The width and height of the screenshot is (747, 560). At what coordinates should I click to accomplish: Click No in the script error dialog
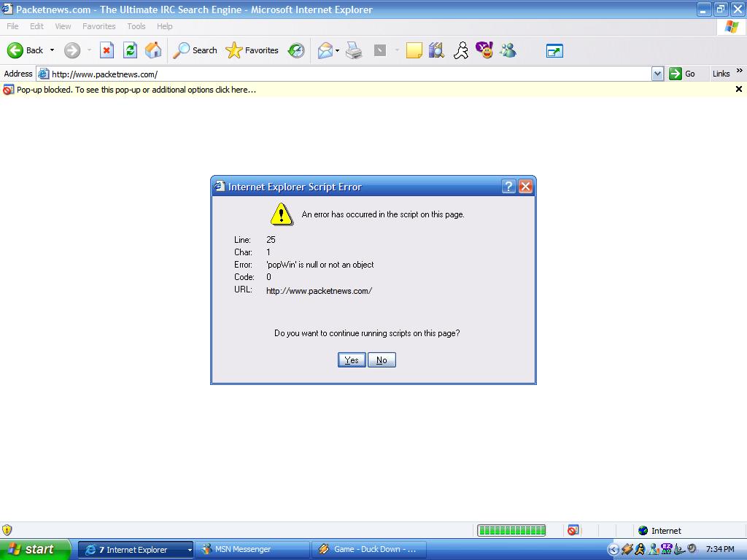(x=382, y=359)
